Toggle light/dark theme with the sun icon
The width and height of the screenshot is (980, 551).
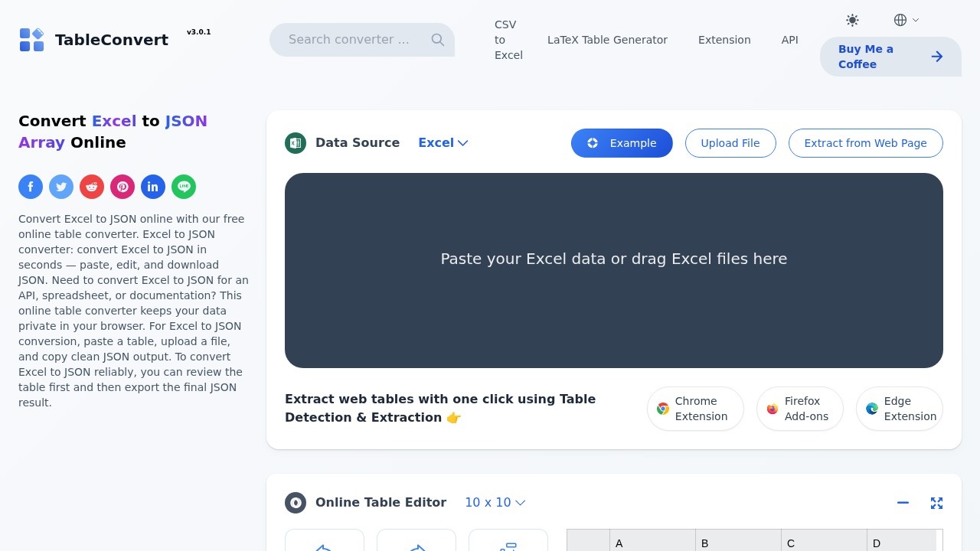[852, 20]
